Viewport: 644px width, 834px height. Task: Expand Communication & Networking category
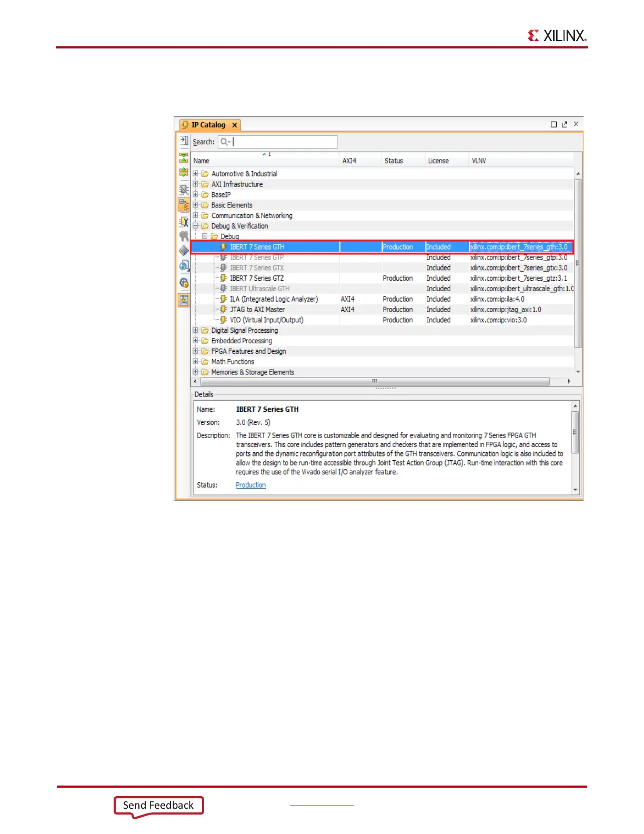pos(196,215)
